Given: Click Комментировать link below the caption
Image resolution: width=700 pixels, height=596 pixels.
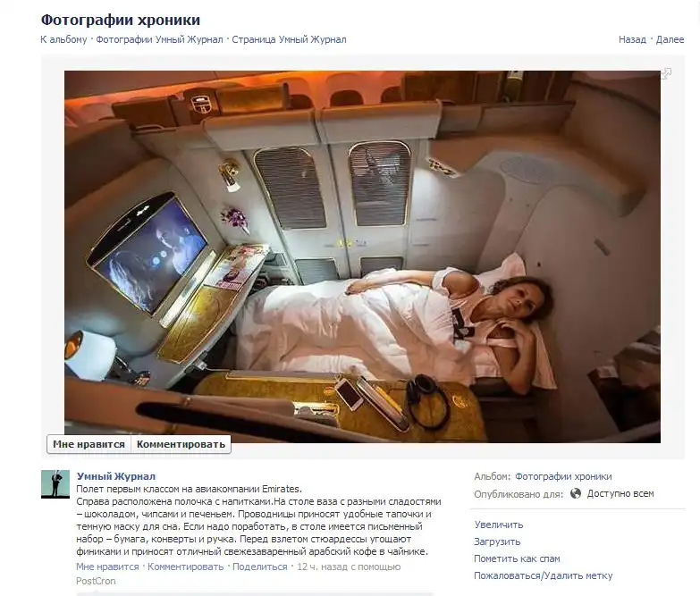Looking at the screenshot, I should pyautogui.click(x=186, y=567).
